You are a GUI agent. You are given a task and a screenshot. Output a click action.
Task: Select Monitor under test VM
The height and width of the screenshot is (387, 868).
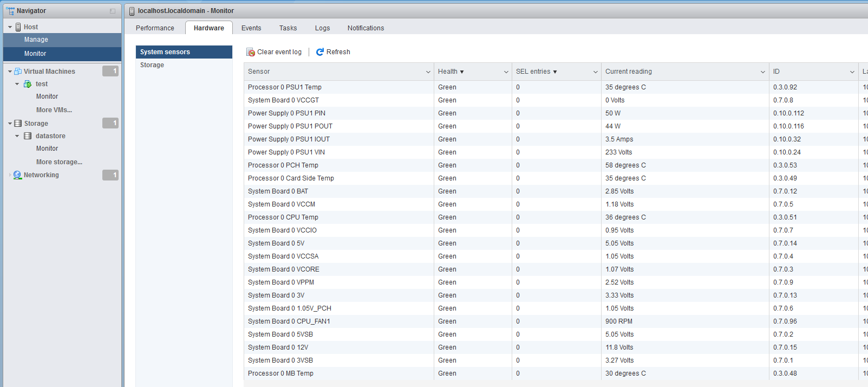(47, 96)
